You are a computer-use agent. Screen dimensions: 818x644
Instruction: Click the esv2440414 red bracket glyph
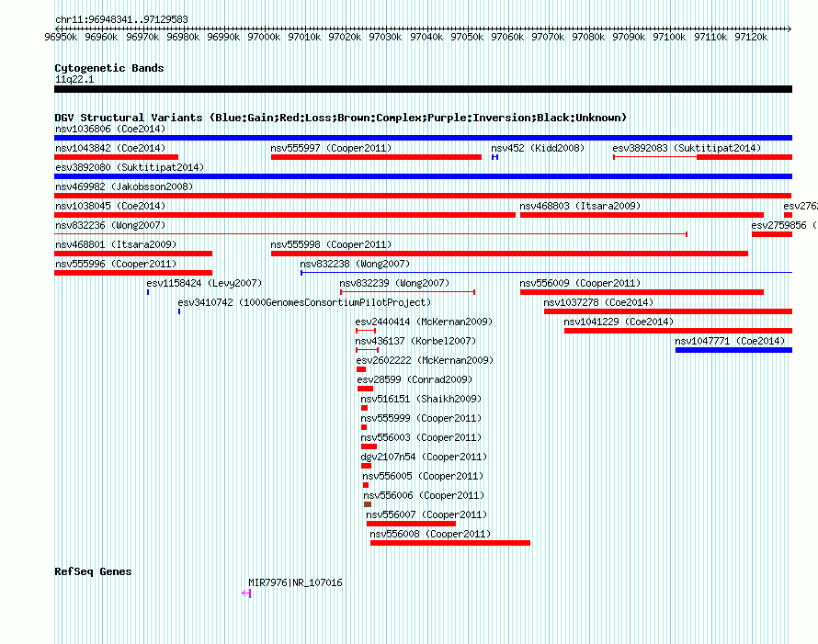click(x=366, y=331)
